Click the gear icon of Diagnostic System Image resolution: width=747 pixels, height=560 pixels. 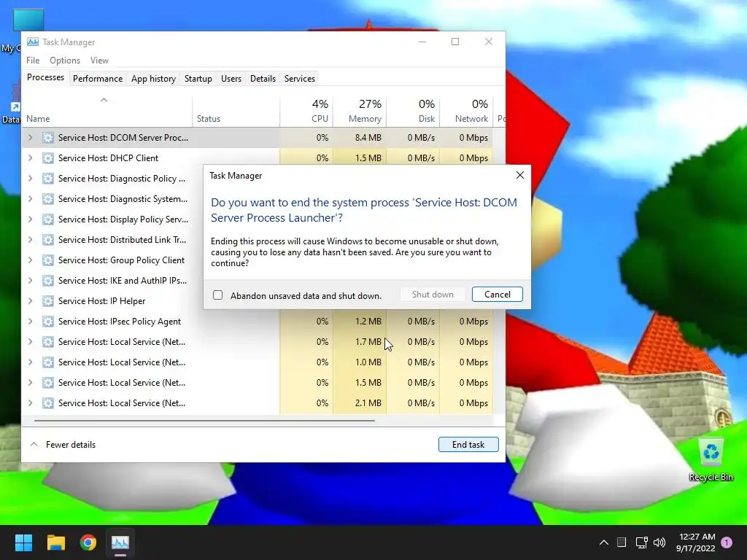pos(47,199)
